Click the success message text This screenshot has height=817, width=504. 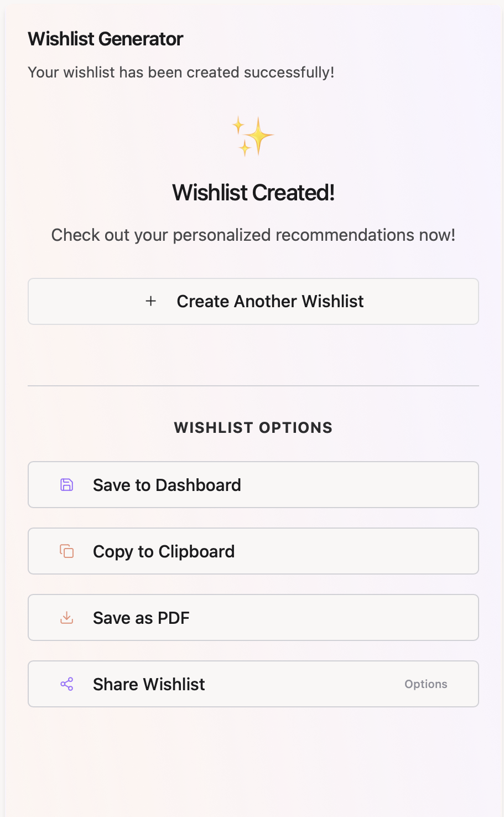click(x=181, y=72)
